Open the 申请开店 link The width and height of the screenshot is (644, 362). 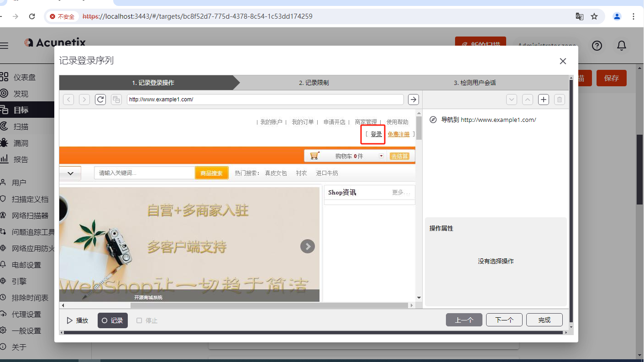pos(335,122)
